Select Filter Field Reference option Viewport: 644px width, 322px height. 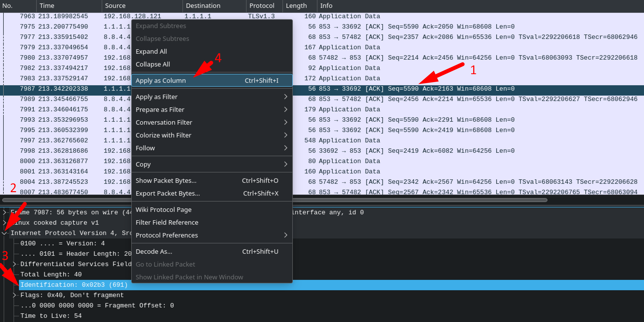167,222
